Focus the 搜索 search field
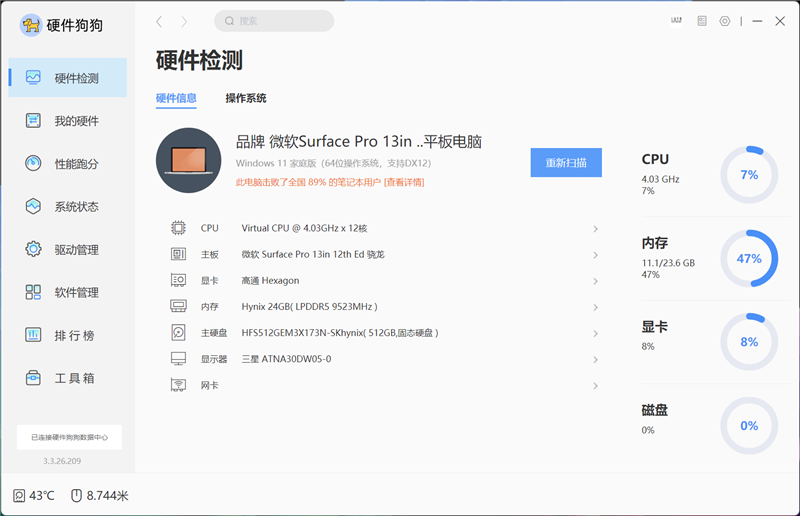Image resolution: width=800 pixels, height=516 pixels. pyautogui.click(x=274, y=21)
